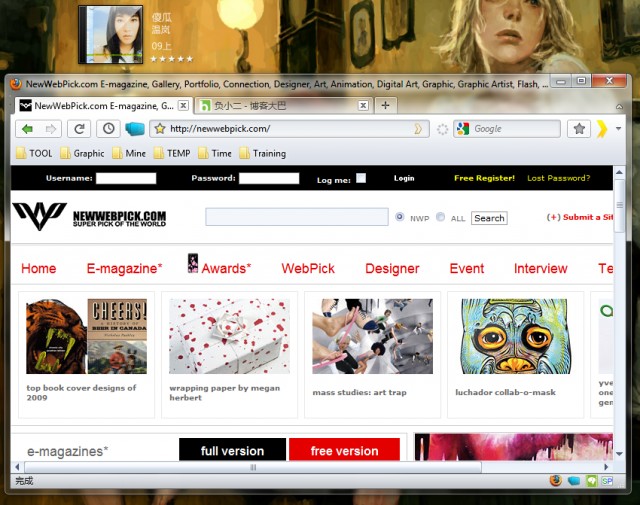Click the album art in desktop music widget
The image size is (640, 505).
click(x=111, y=35)
